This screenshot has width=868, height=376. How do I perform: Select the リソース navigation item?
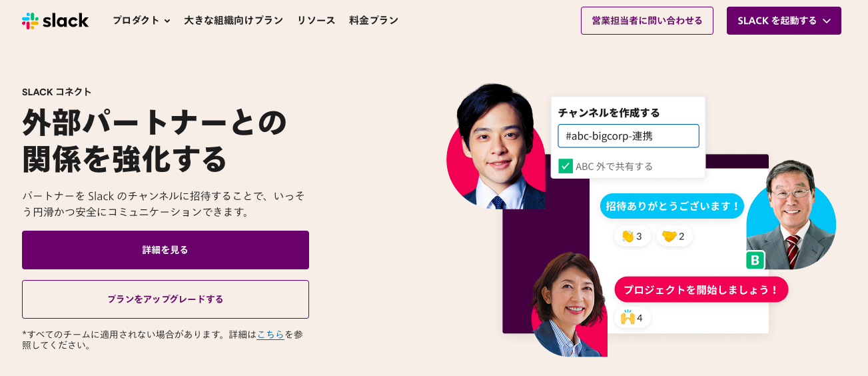316,21
